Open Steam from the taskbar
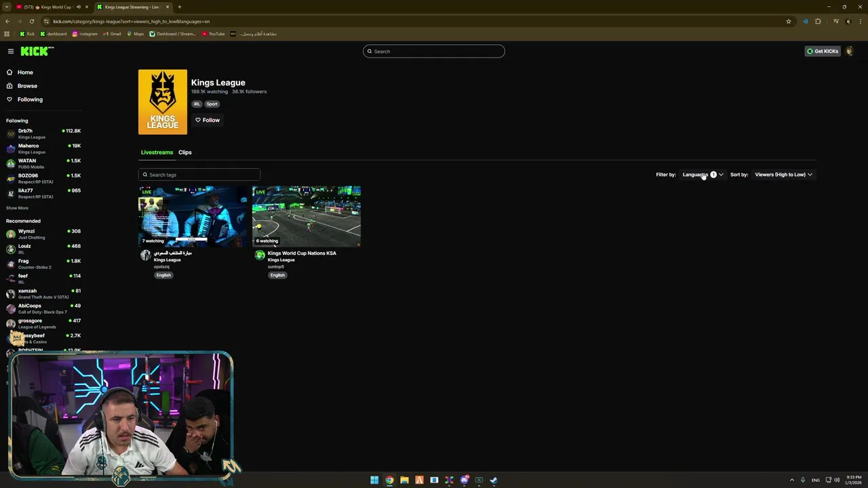Screen dimensions: 868x488 [x=494, y=480]
